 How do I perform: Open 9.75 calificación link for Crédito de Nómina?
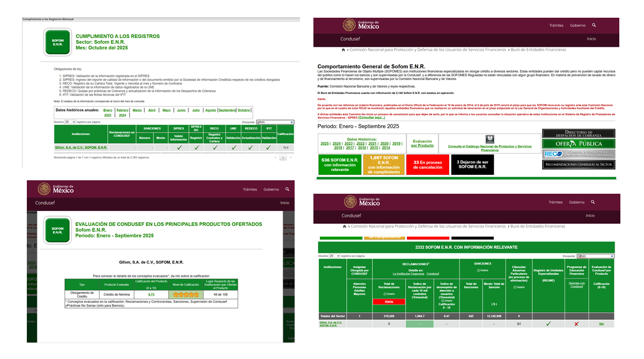tap(151, 295)
